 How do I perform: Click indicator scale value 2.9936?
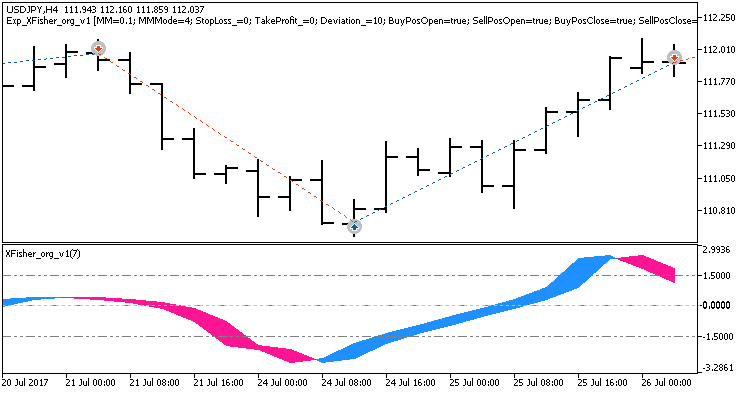click(x=717, y=250)
